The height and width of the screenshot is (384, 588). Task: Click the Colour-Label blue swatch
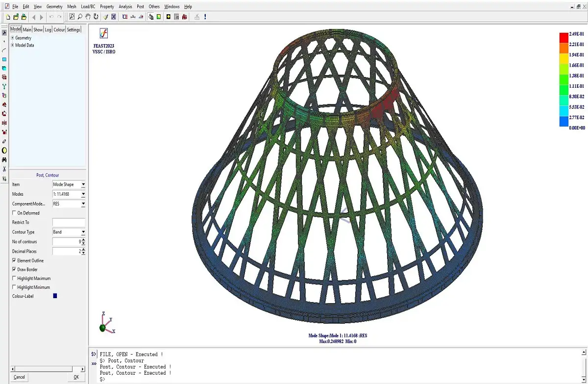tap(55, 296)
